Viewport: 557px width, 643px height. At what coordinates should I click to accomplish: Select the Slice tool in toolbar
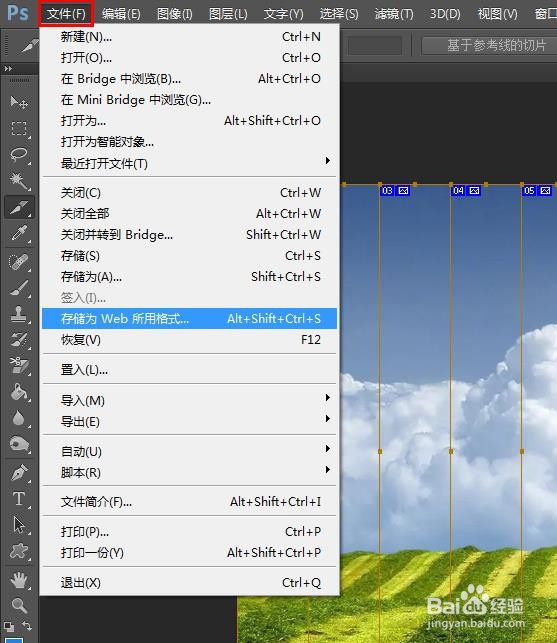tap(19, 207)
